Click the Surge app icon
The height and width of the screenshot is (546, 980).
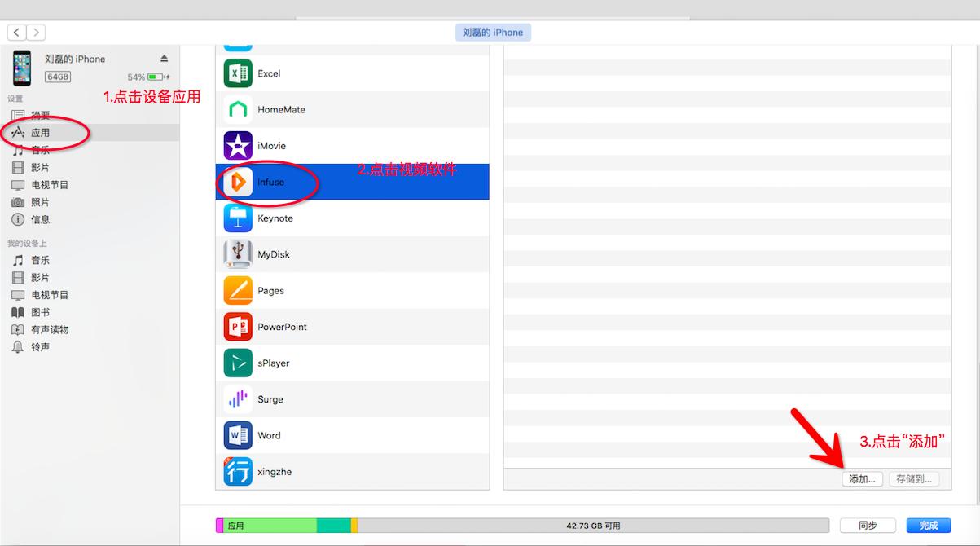238,399
